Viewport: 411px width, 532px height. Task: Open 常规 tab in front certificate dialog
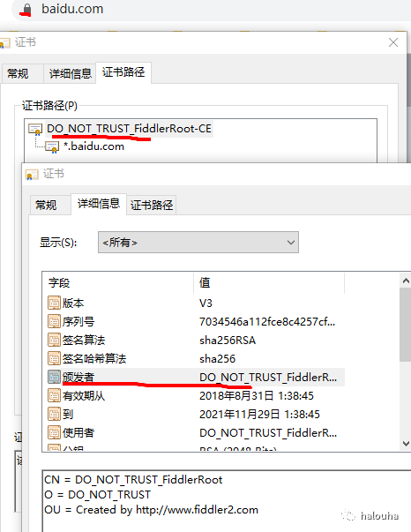46,205
